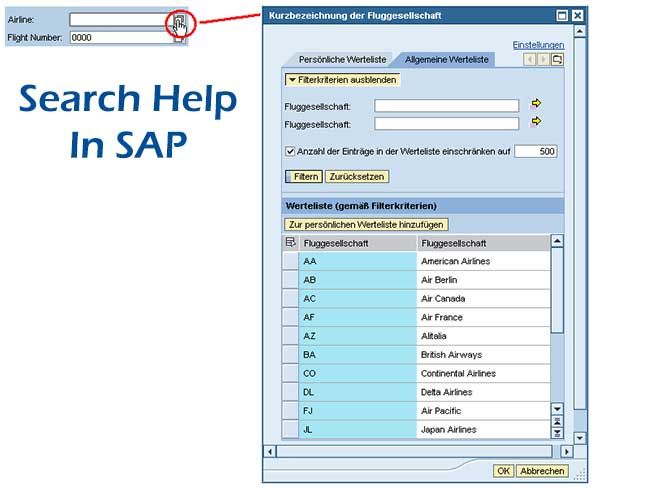Image resolution: width=650 pixels, height=488 pixels.
Task: Click the Air France cell
Action: click(x=483, y=317)
